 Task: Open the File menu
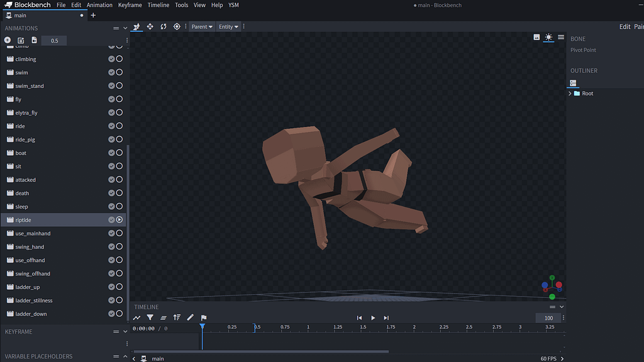(61, 5)
